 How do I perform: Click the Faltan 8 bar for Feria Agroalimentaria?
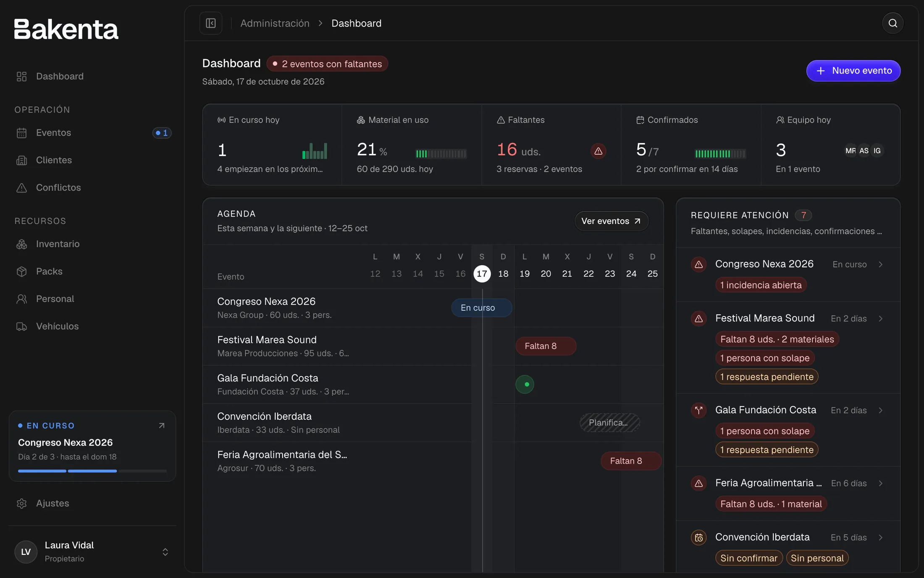pos(631,461)
